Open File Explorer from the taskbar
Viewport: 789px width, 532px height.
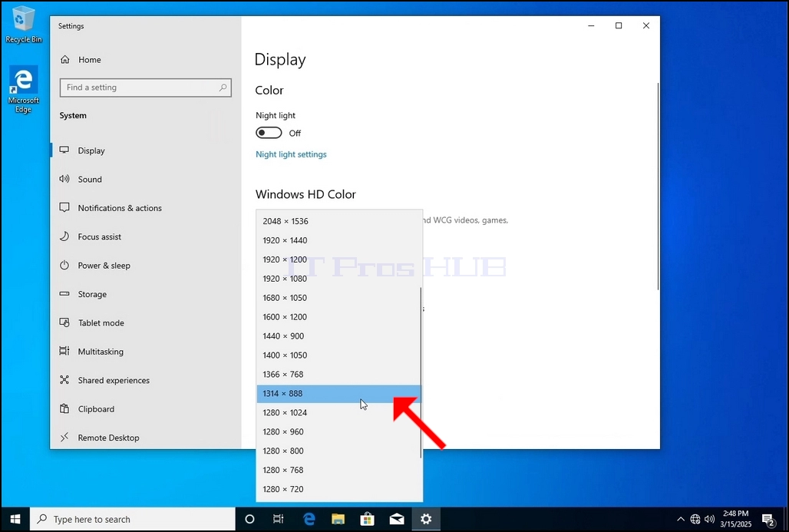[x=338, y=519]
